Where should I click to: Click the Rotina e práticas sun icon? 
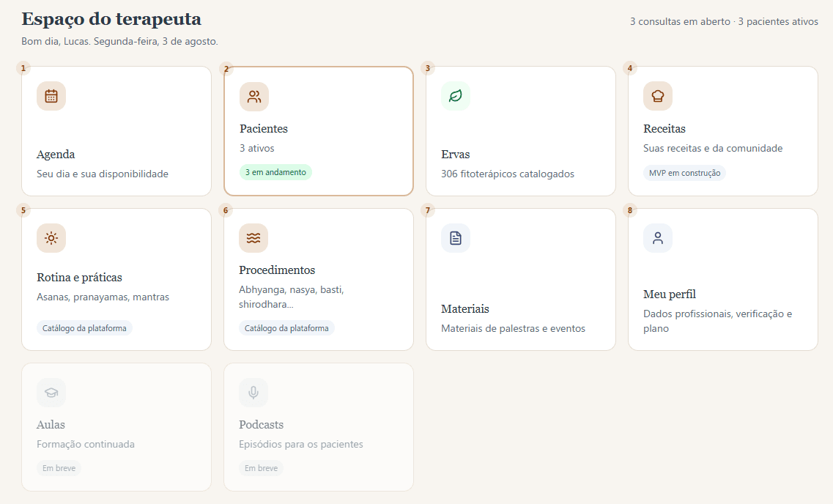51,238
